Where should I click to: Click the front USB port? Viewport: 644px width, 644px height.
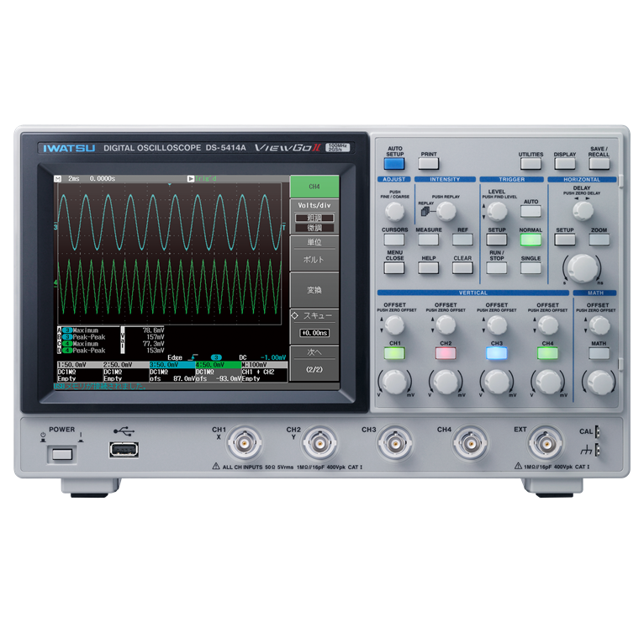coord(124,450)
